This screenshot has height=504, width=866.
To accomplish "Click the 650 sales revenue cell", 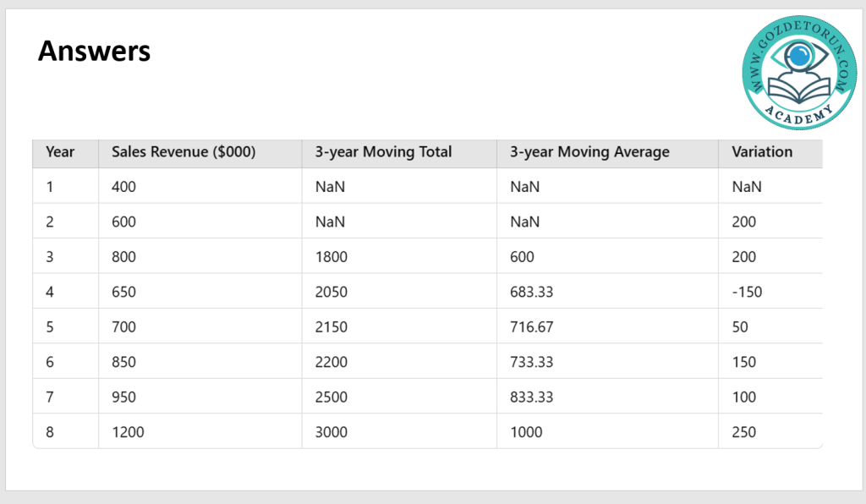I will coord(123,292).
